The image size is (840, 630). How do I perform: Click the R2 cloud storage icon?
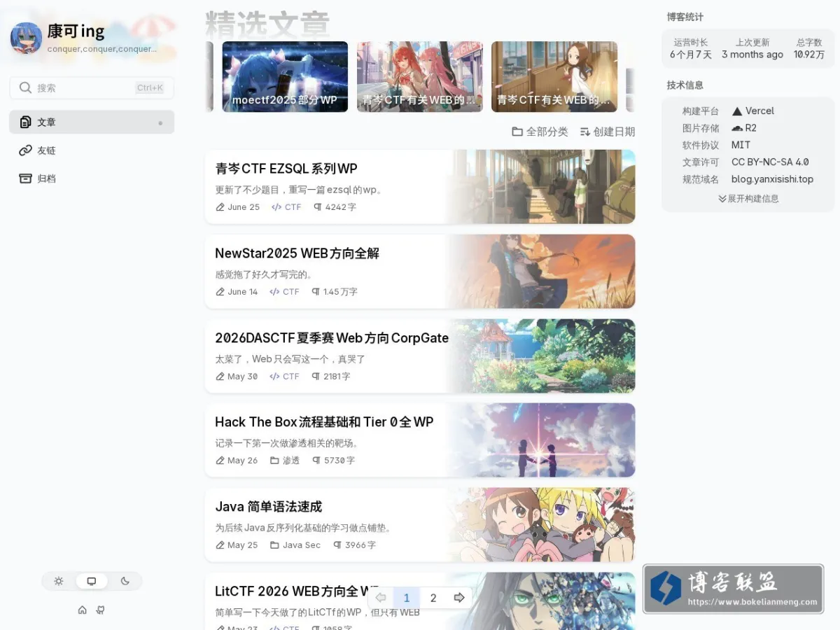coord(737,128)
